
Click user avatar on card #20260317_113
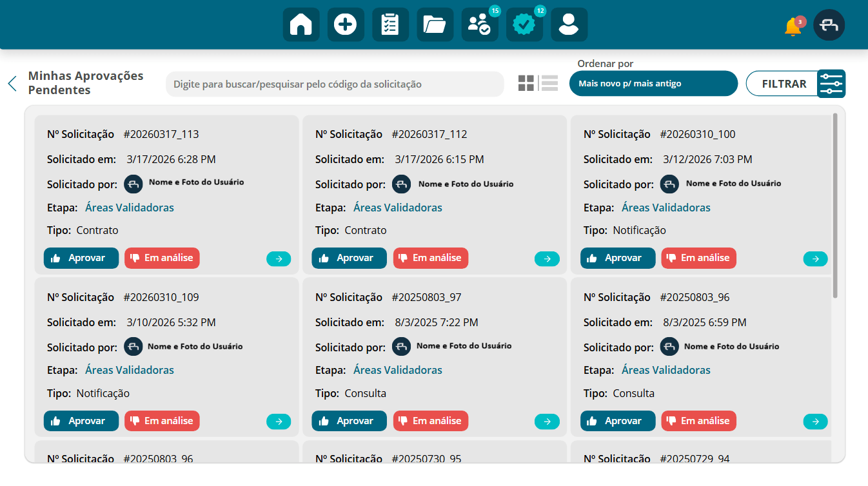point(133,184)
